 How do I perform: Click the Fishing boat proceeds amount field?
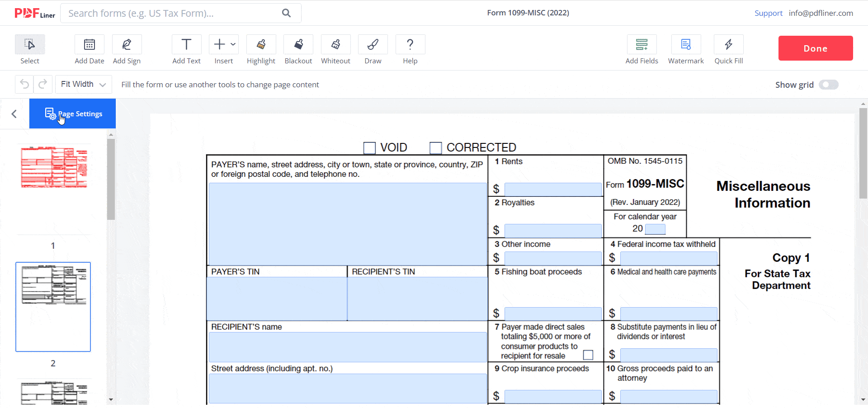point(553,313)
